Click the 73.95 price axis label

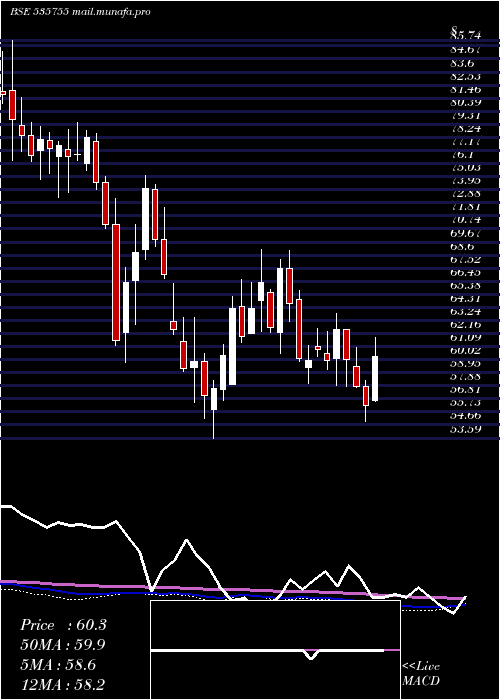pyautogui.click(x=466, y=181)
